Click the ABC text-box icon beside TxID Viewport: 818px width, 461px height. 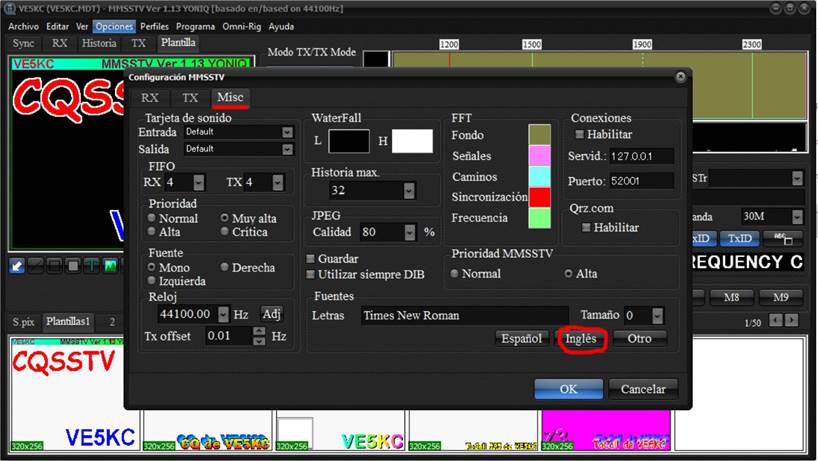[784, 239]
